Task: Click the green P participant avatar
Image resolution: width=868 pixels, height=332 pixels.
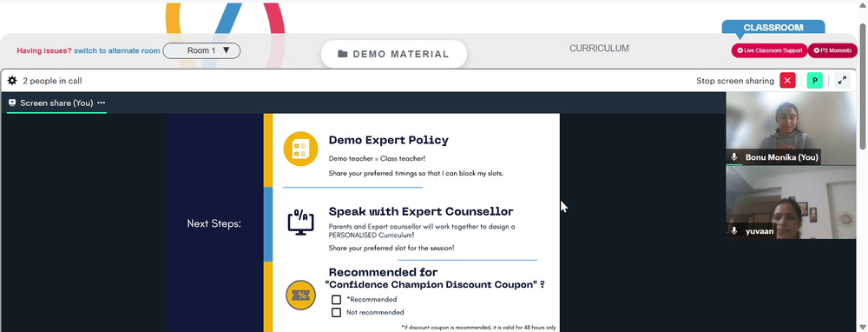Action: coord(814,80)
